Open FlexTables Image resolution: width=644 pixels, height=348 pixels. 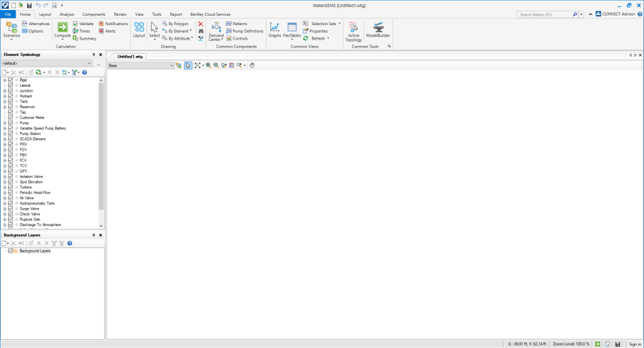tap(292, 31)
